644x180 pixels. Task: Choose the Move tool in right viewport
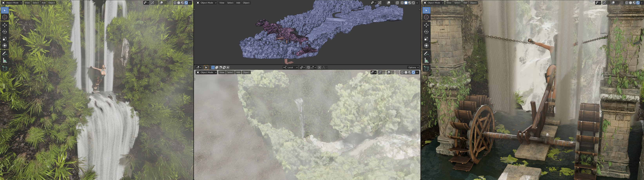pos(426,25)
